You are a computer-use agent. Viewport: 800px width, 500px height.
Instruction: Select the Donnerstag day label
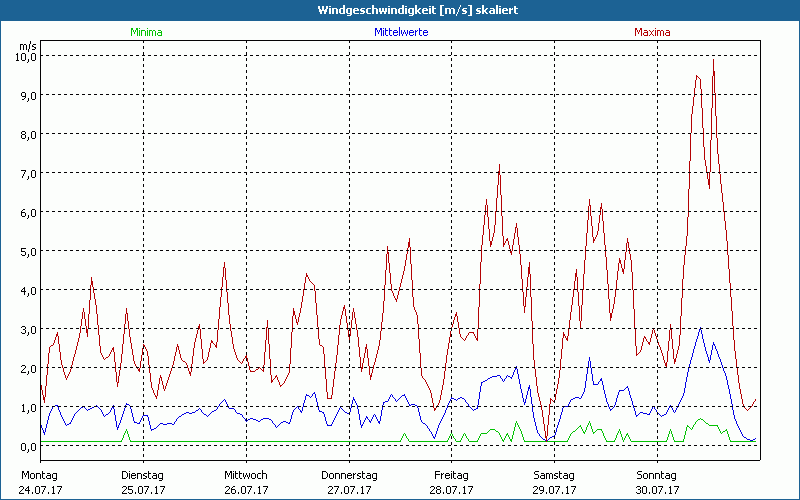tap(349, 475)
